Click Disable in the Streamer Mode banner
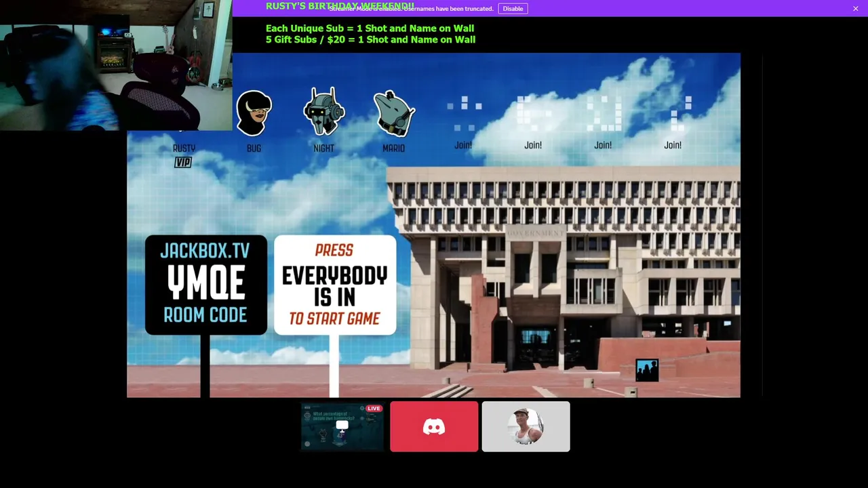868x488 pixels. [x=513, y=8]
